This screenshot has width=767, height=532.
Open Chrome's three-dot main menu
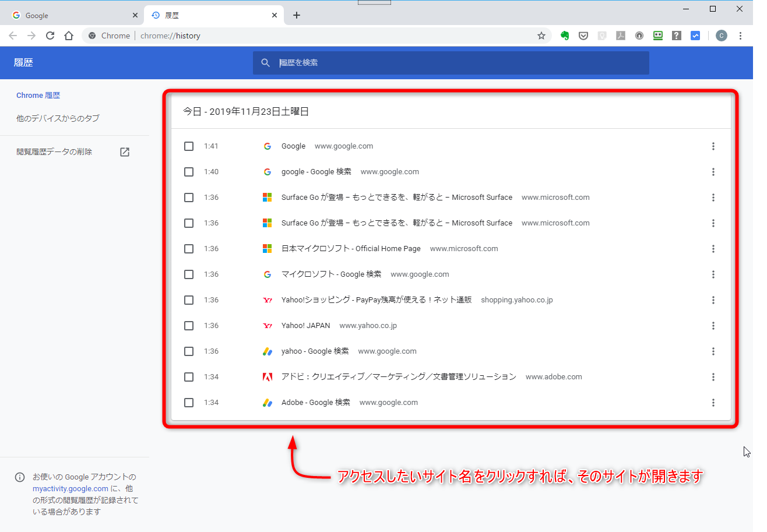click(740, 36)
